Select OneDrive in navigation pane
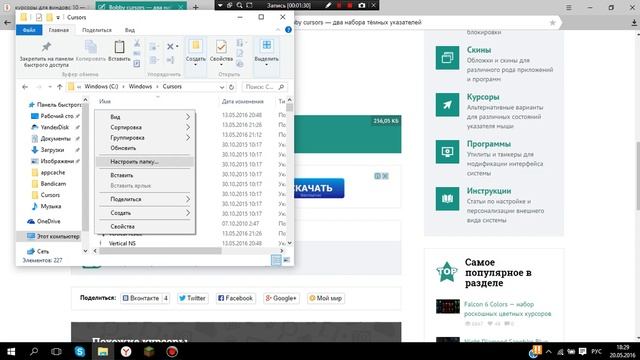The height and width of the screenshot is (360, 640). (x=44, y=221)
